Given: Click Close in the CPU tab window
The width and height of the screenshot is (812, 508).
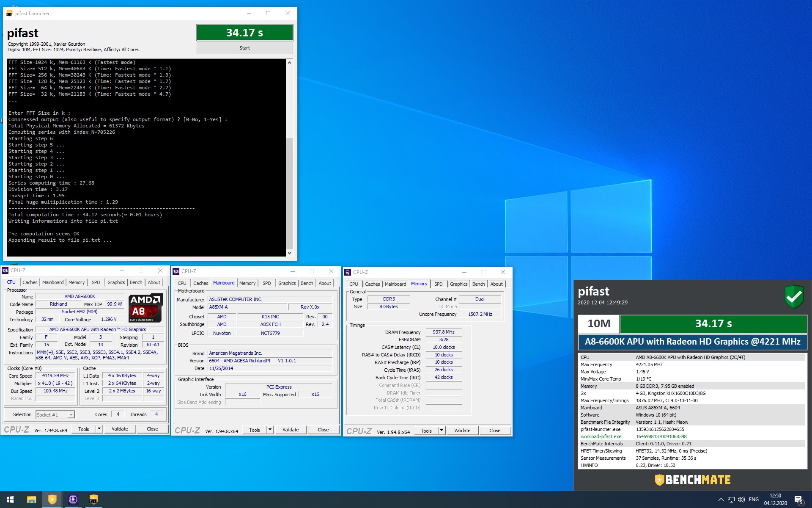Looking at the screenshot, I should (152, 429).
